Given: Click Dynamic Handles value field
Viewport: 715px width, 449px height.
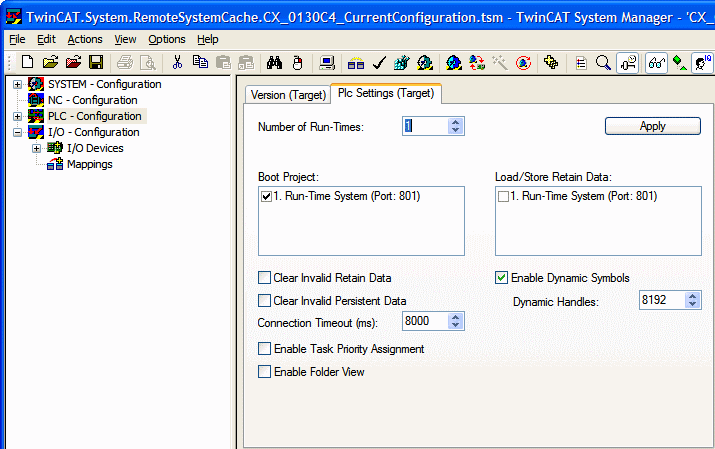Looking at the screenshot, I should pyautogui.click(x=662, y=300).
